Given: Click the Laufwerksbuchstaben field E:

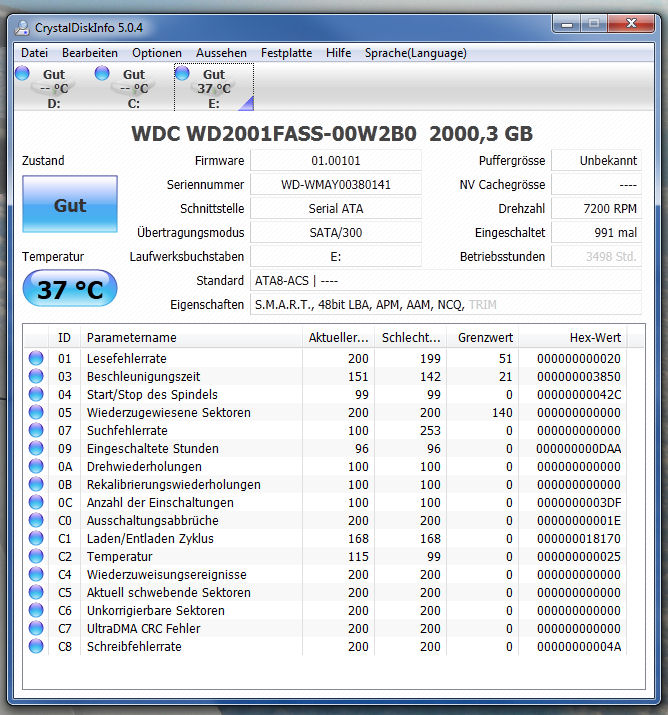Looking at the screenshot, I should [336, 257].
